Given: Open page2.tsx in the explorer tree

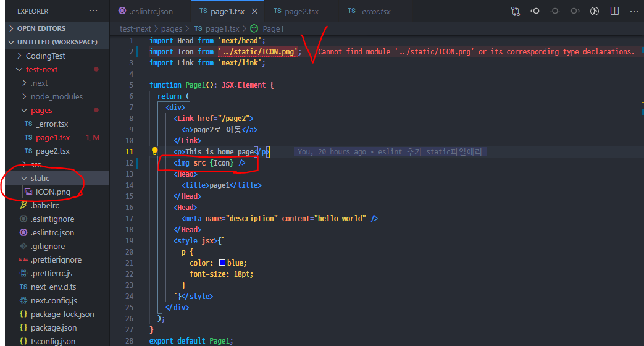Looking at the screenshot, I should pos(57,151).
